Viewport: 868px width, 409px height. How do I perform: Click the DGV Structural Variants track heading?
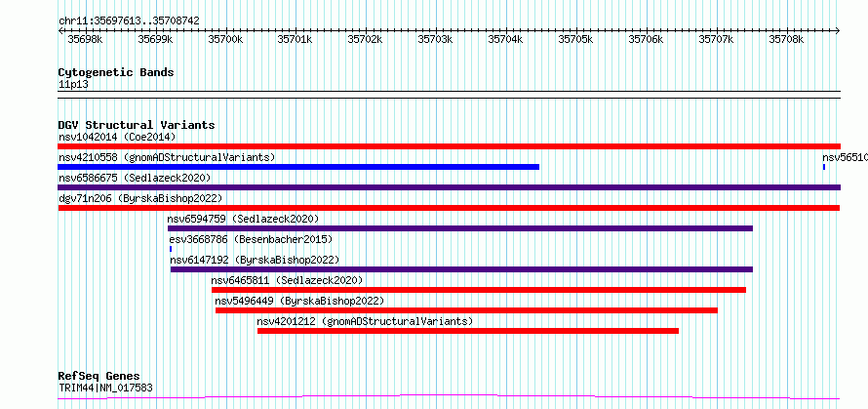[137, 125]
